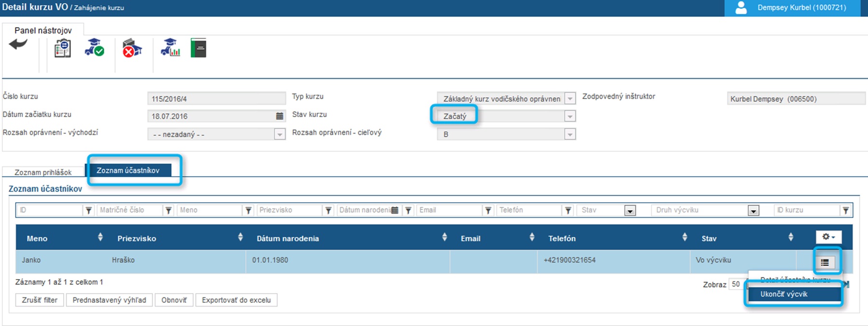Click the filter icon next to Priezvisko
This screenshot has height=326, width=868.
pyautogui.click(x=328, y=210)
